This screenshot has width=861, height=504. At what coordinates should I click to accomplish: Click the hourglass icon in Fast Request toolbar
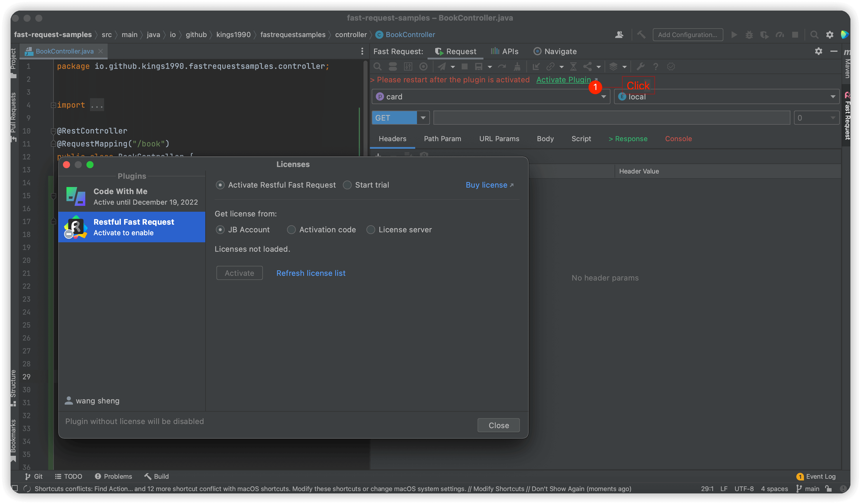573,67
